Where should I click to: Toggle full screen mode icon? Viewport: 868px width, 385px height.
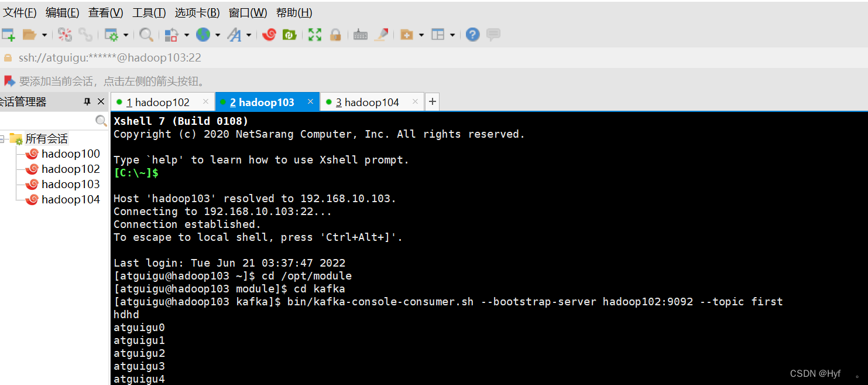coord(315,35)
